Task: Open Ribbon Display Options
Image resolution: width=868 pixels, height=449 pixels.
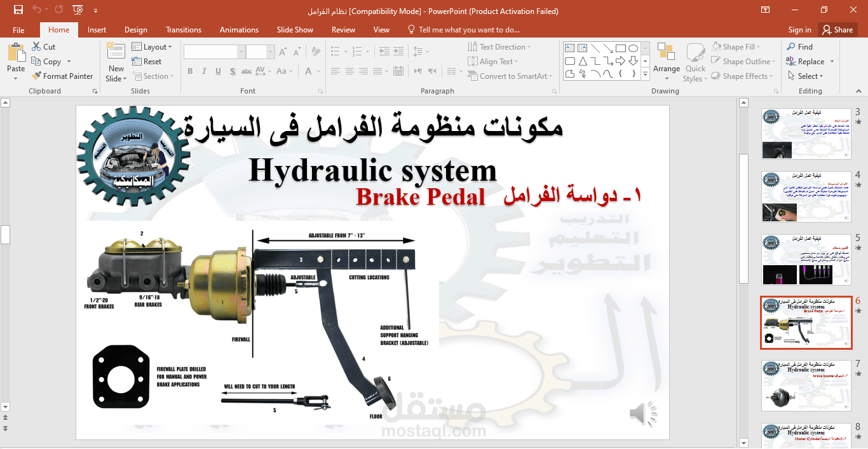Action: 766,10
